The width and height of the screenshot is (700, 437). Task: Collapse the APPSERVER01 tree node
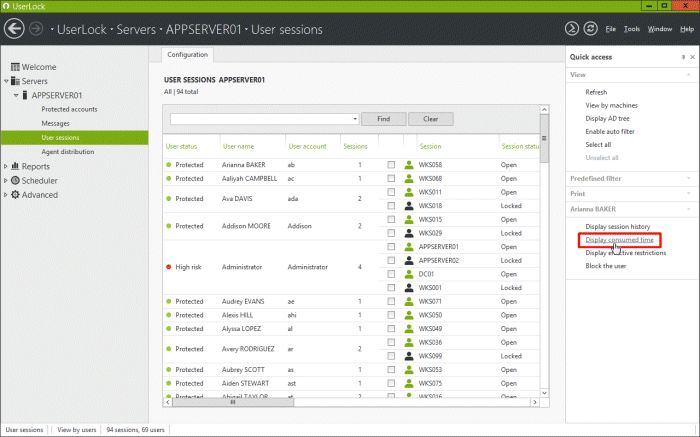coord(16,95)
